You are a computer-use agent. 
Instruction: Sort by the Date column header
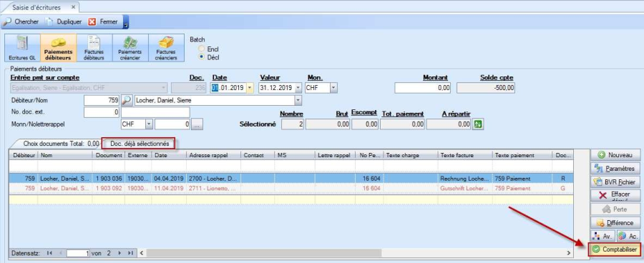(x=168, y=156)
